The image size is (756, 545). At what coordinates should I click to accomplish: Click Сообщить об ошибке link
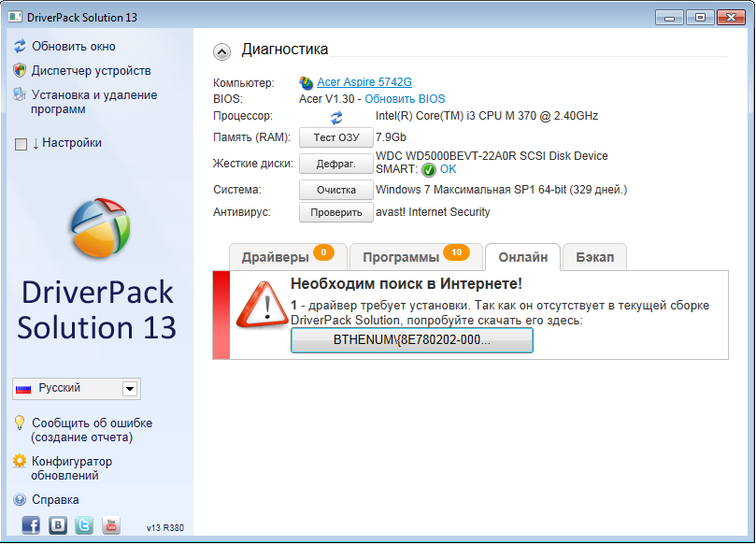tap(93, 430)
